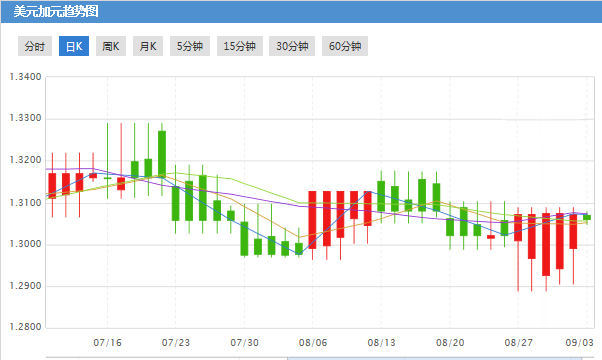Select the 日K tab
The height and width of the screenshot is (360, 602).
point(74,46)
